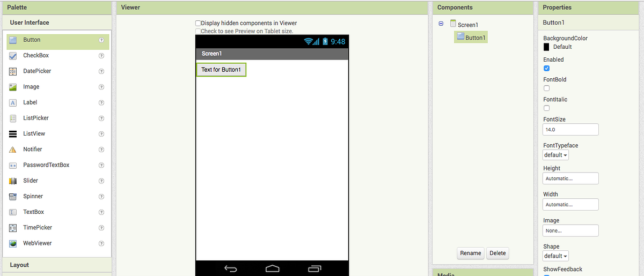Screen dimensions: 644x276
Task: Select the TimePicker palette icon
Action: pyautogui.click(x=13, y=228)
